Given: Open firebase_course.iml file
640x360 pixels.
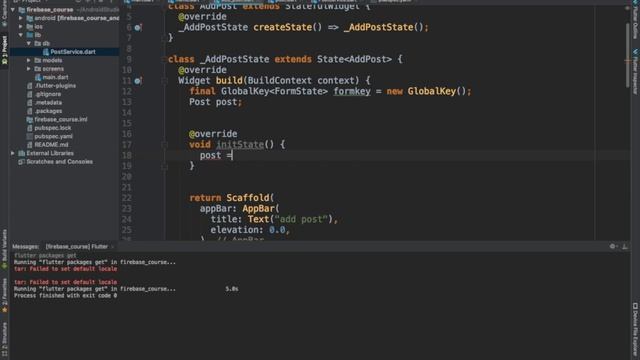Looking at the screenshot, I should pyautogui.click(x=61, y=120).
